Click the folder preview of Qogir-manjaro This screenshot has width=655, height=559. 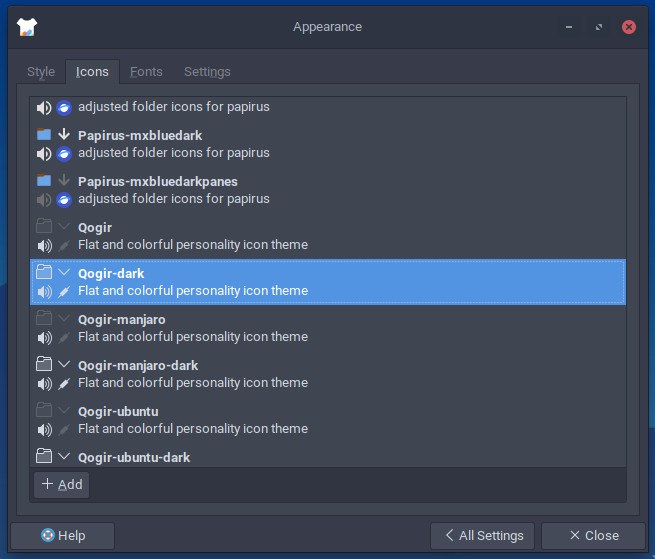click(44, 318)
